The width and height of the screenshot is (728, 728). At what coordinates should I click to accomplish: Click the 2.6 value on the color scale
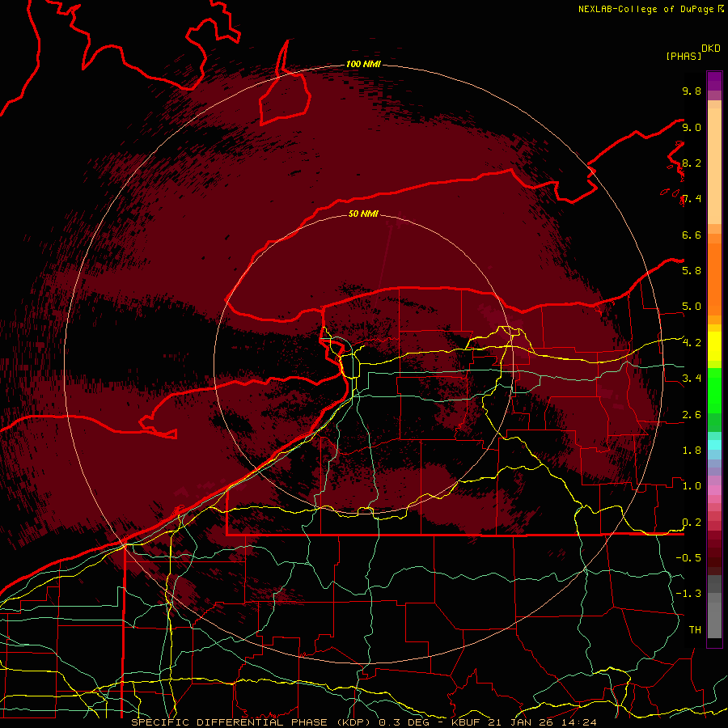coord(692,415)
